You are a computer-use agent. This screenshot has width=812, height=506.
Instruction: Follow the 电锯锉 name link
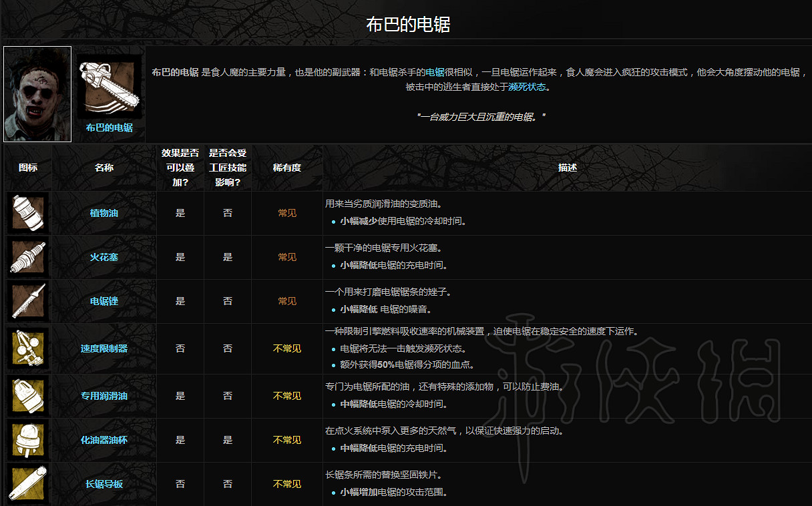[x=104, y=301]
